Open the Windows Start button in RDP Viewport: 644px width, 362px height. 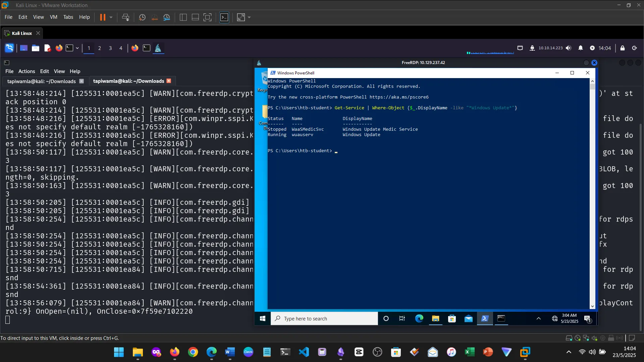tap(262, 318)
